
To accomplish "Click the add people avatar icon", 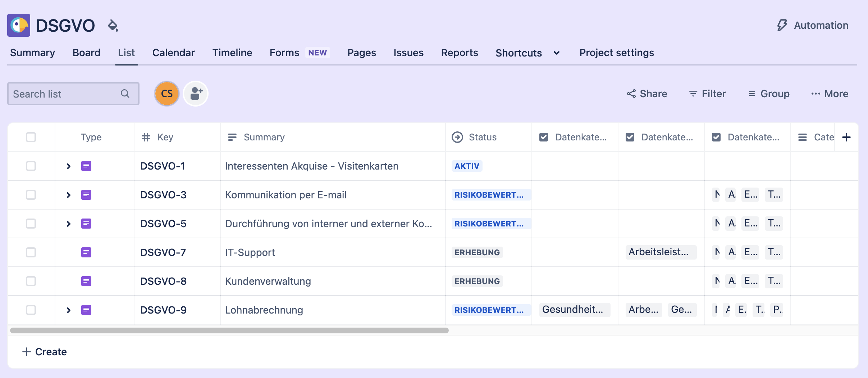I will (196, 94).
